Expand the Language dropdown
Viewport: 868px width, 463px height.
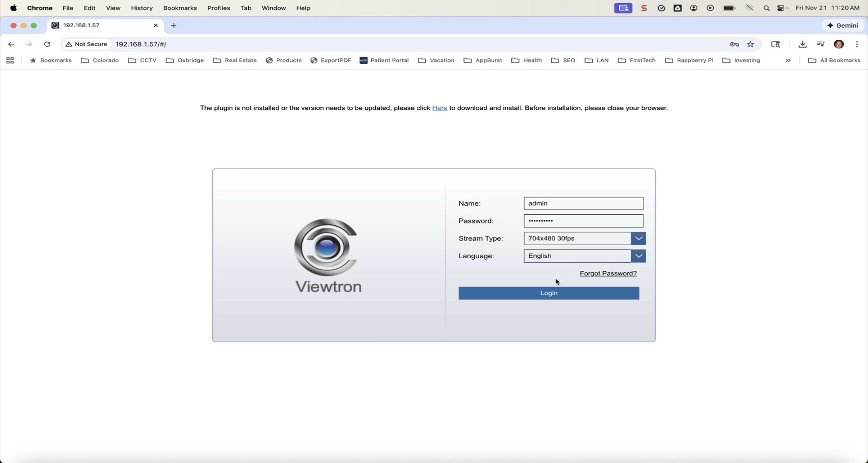coord(638,256)
